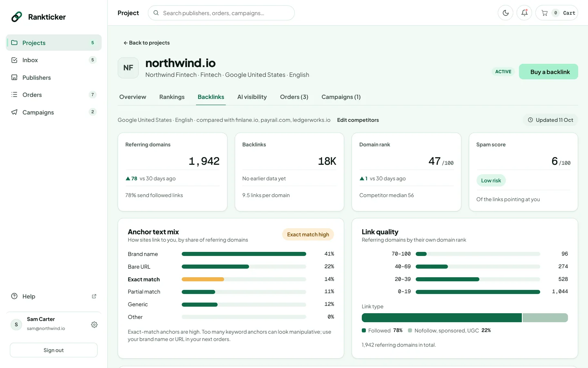Viewport: 588px width, 368px height.
Task: Click the Brand name anchor bar
Action: pyautogui.click(x=244, y=254)
